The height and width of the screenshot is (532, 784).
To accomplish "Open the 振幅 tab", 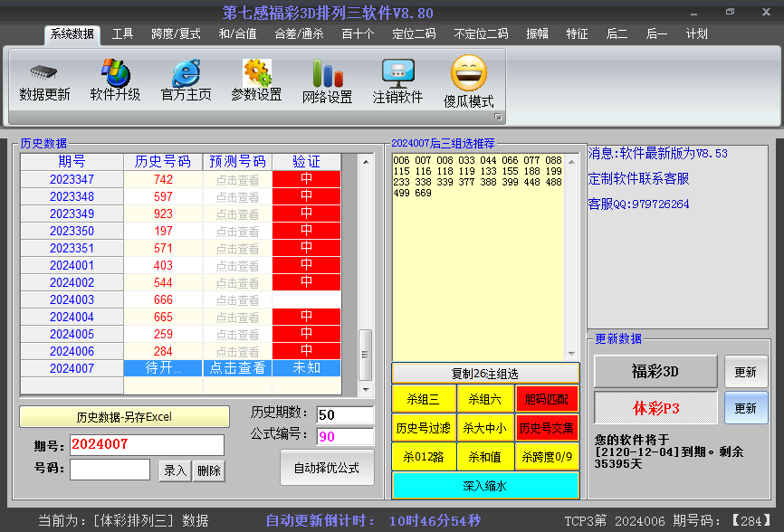I will coord(538,34).
